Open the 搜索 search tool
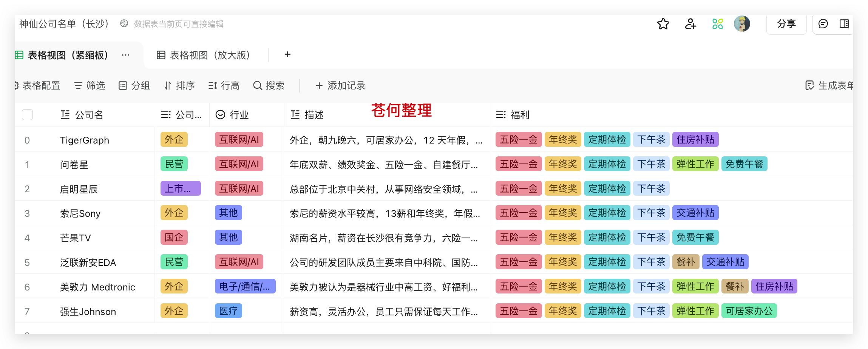This screenshot has width=868, height=349. 269,86
